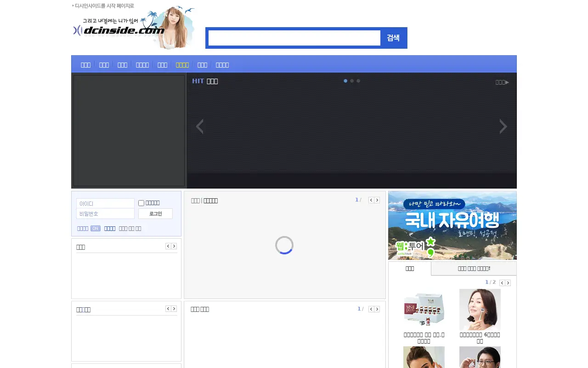
Task: Open the man with glasses product image
Action: (x=480, y=357)
